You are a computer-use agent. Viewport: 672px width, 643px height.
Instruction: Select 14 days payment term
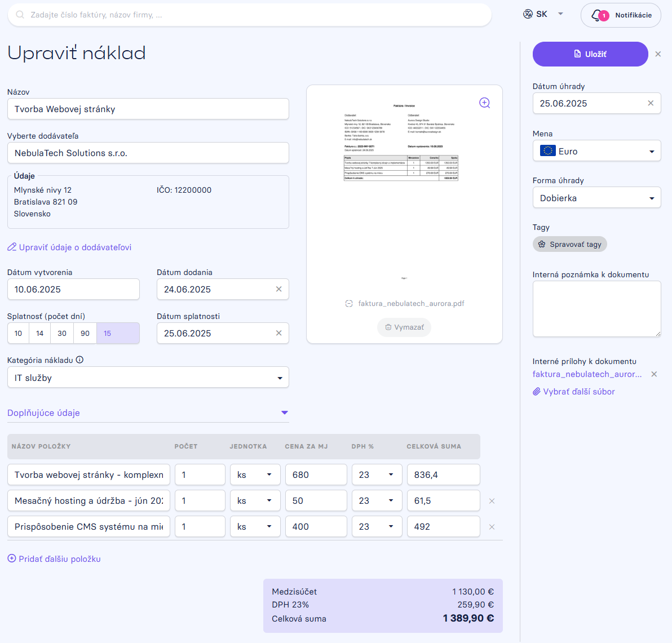point(40,333)
